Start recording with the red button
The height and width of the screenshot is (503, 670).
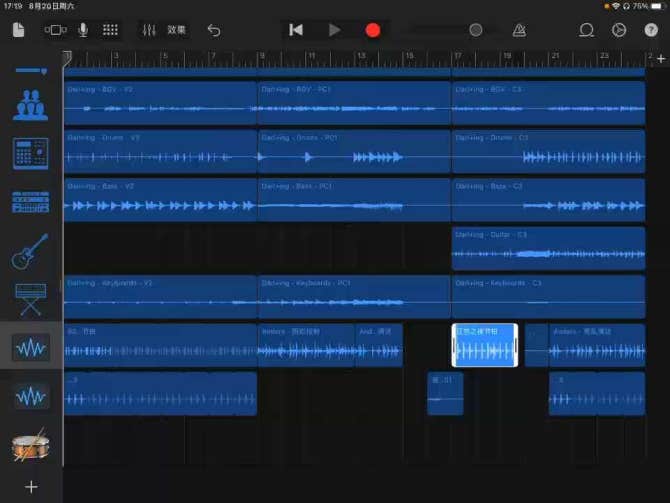pos(373,30)
